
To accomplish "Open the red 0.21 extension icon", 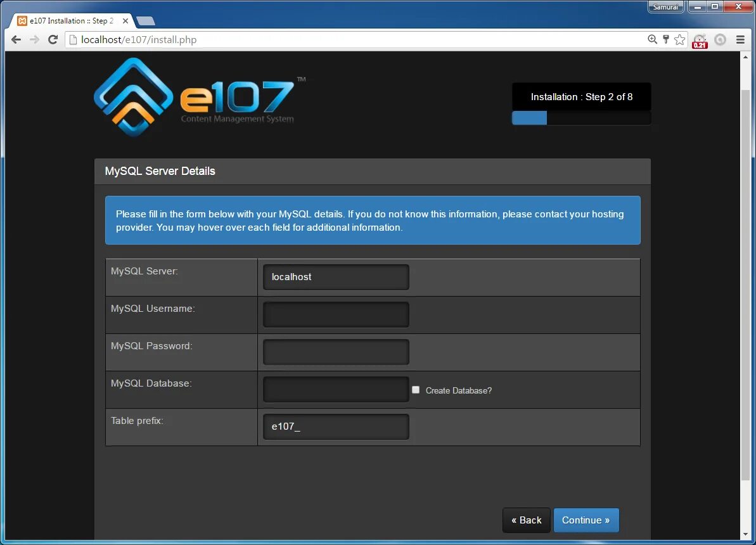I will pos(700,41).
